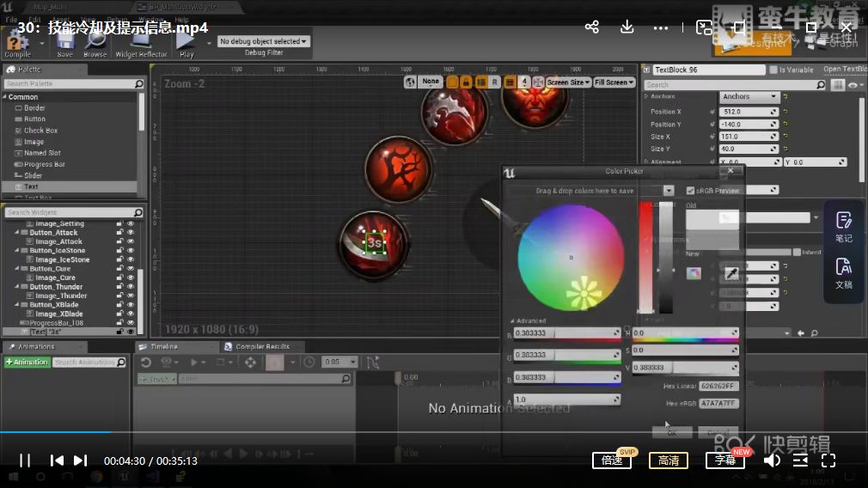This screenshot has width=868, height=488.
Task: Collapse the Common palette category
Action: pyautogui.click(x=5, y=97)
